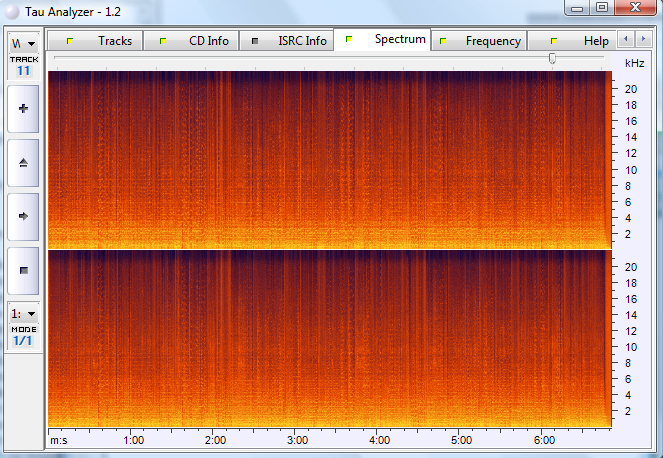Screen dimensions: 663x458
Task: Click the 6:00 mark on the timeline
Action: (x=544, y=440)
